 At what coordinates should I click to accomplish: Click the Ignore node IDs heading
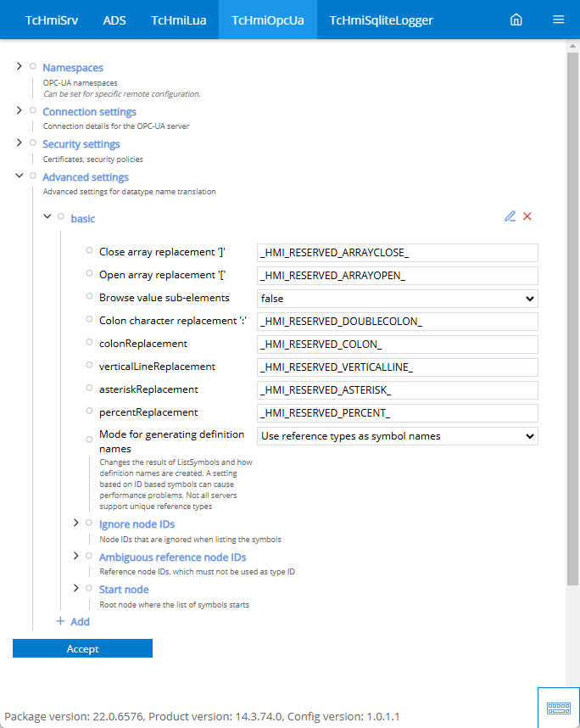click(137, 524)
